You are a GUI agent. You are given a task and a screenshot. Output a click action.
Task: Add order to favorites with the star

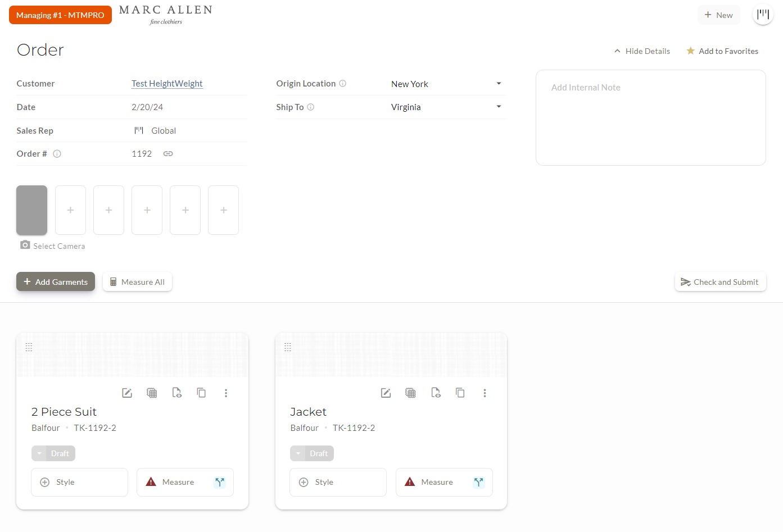pyautogui.click(x=722, y=51)
